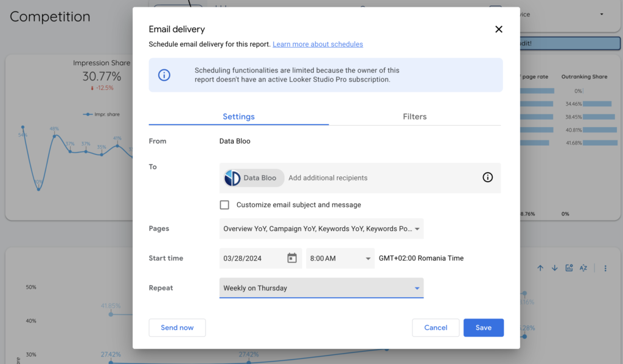
Task: Enable Customize email subject and message
Action: point(224,205)
